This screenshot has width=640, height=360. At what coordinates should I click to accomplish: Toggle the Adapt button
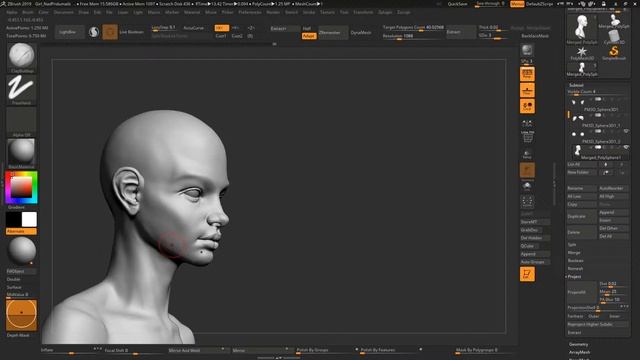pyautogui.click(x=309, y=36)
